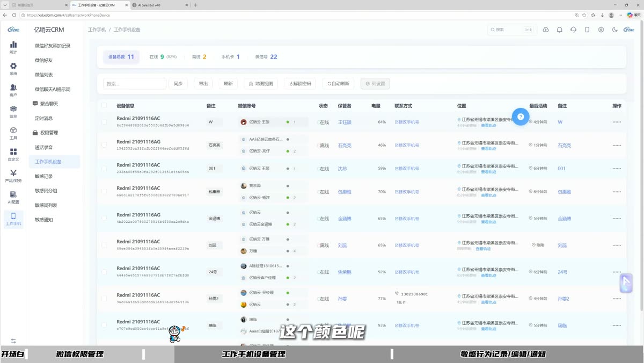The height and width of the screenshot is (363, 644).
Task: Check the row checkbox for 刘蕊 device
Action: tap(104, 245)
